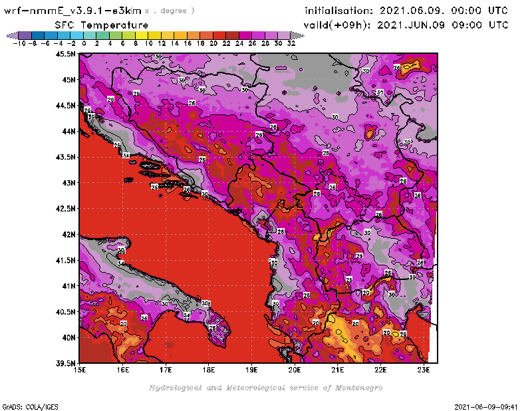Click the light blue -2 to 0 legend swatch
The width and height of the screenshot is (532, 411).
76,35
